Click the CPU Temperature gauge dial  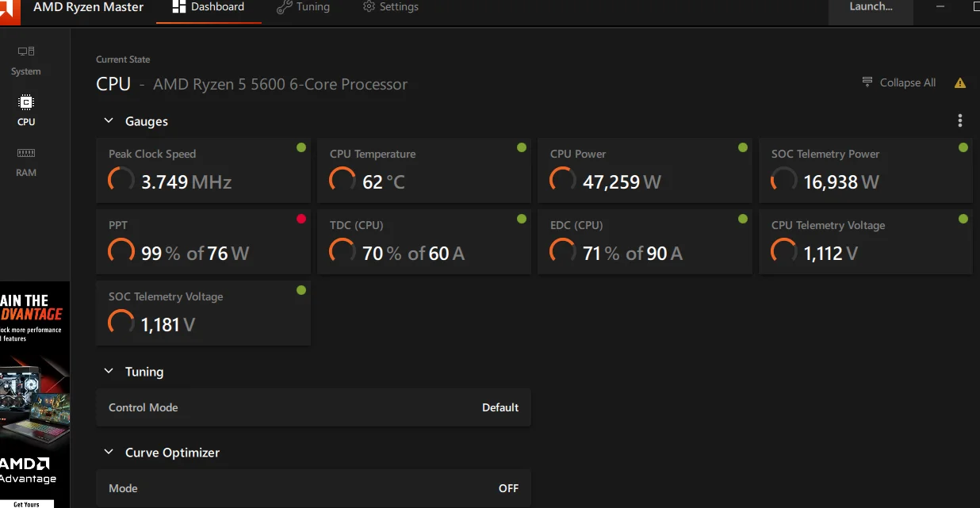343,180
